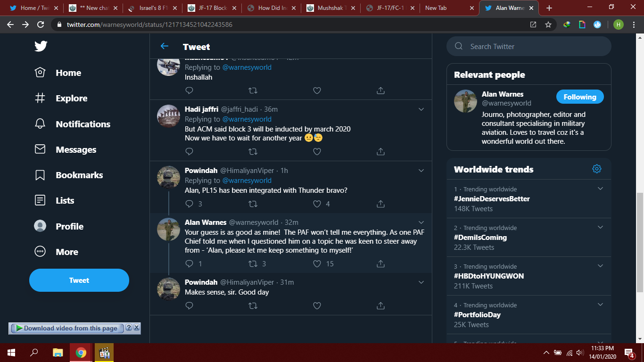Click Download video from this page
This screenshot has width=644, height=362.
pyautogui.click(x=66, y=328)
